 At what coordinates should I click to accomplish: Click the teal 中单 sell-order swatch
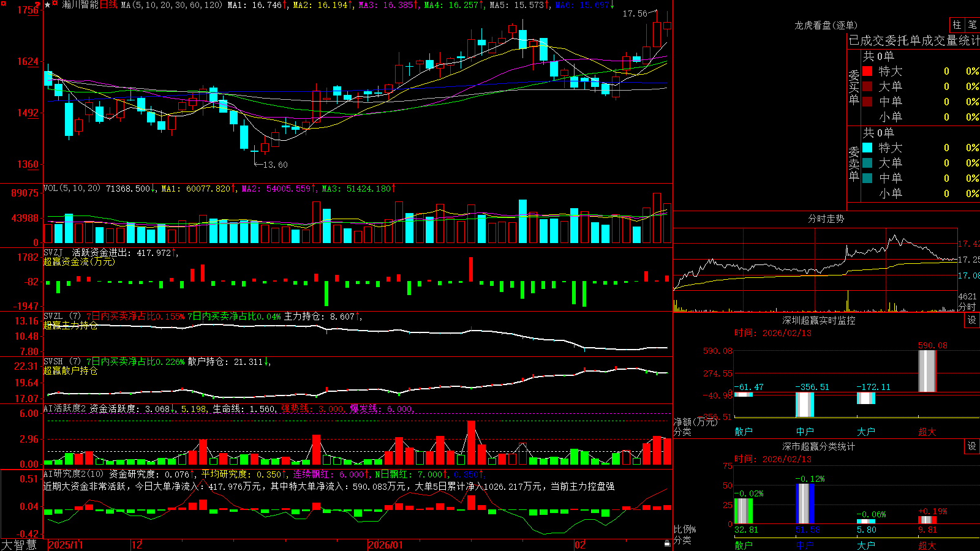pyautogui.click(x=867, y=178)
